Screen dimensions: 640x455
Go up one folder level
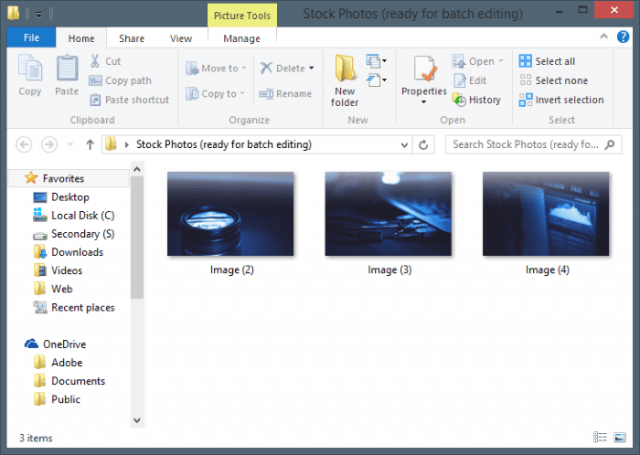(90, 144)
